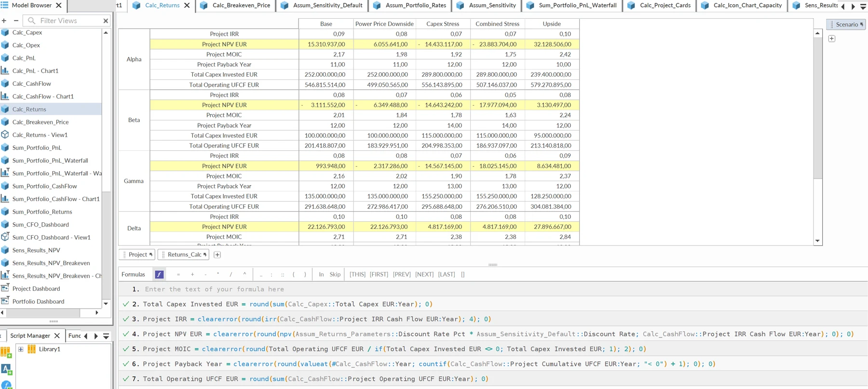The image size is (868, 389).
Task: Expand the Library1 tree node
Action: point(21,349)
